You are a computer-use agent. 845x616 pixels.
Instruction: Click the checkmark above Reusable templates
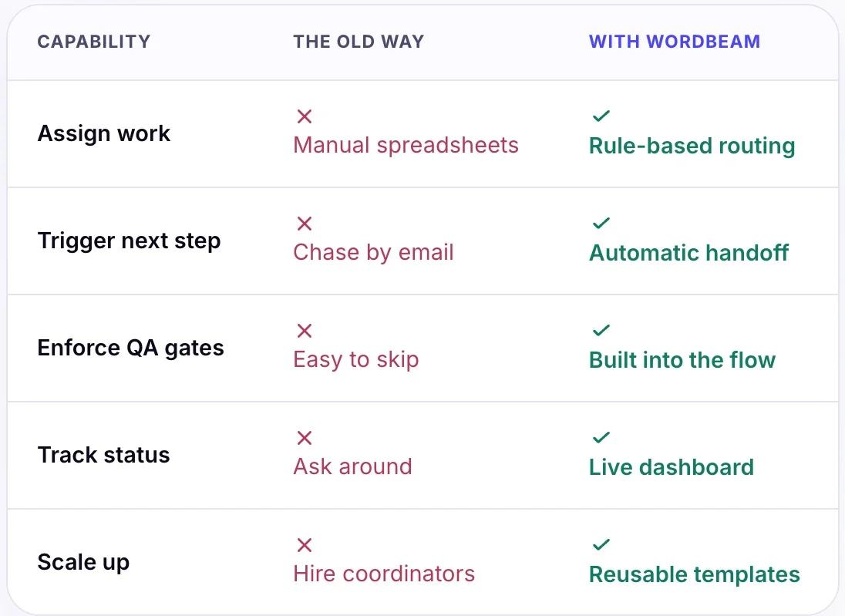(x=601, y=545)
